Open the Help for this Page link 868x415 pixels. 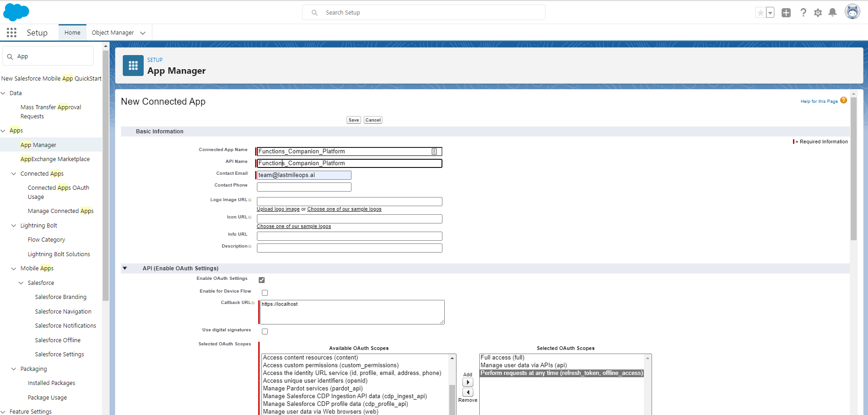(819, 101)
